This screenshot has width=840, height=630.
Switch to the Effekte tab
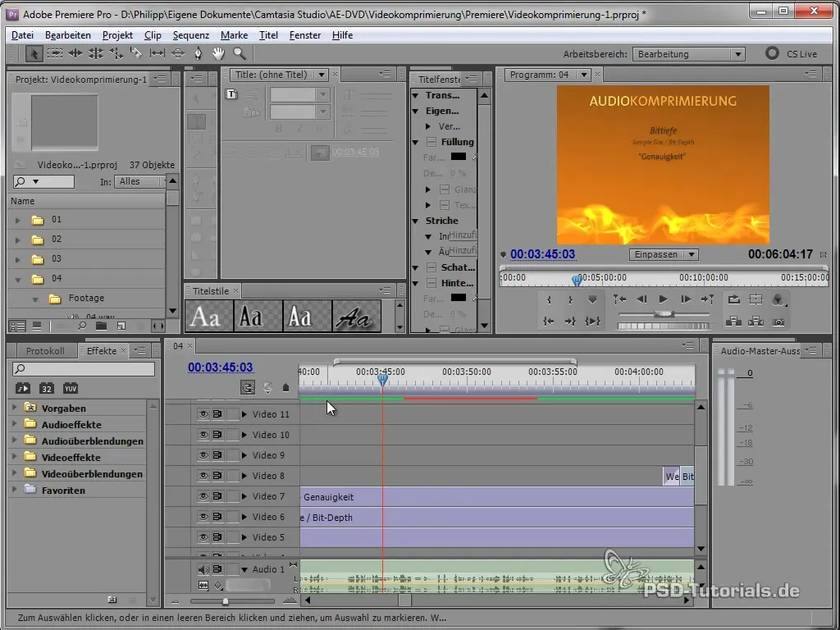tap(102, 351)
